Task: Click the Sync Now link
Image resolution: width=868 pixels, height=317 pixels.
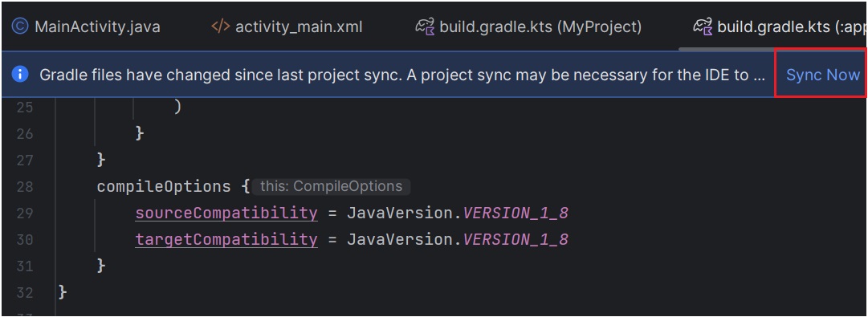Action: click(x=822, y=75)
